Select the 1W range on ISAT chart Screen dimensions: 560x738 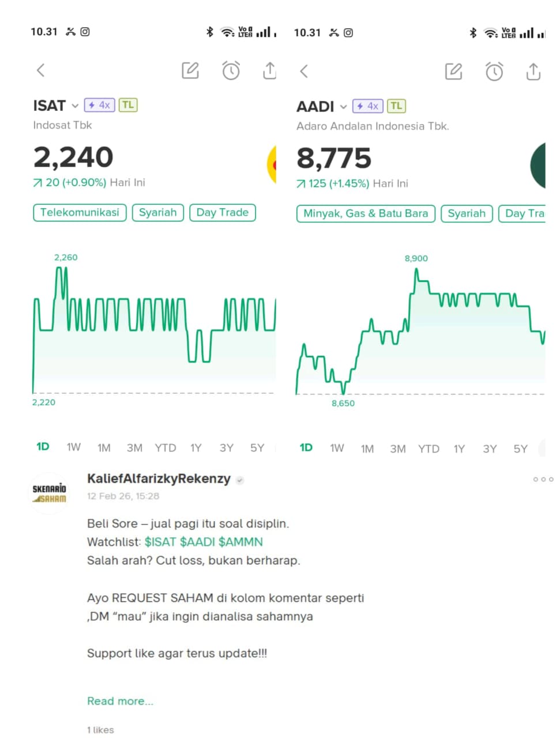73,447
